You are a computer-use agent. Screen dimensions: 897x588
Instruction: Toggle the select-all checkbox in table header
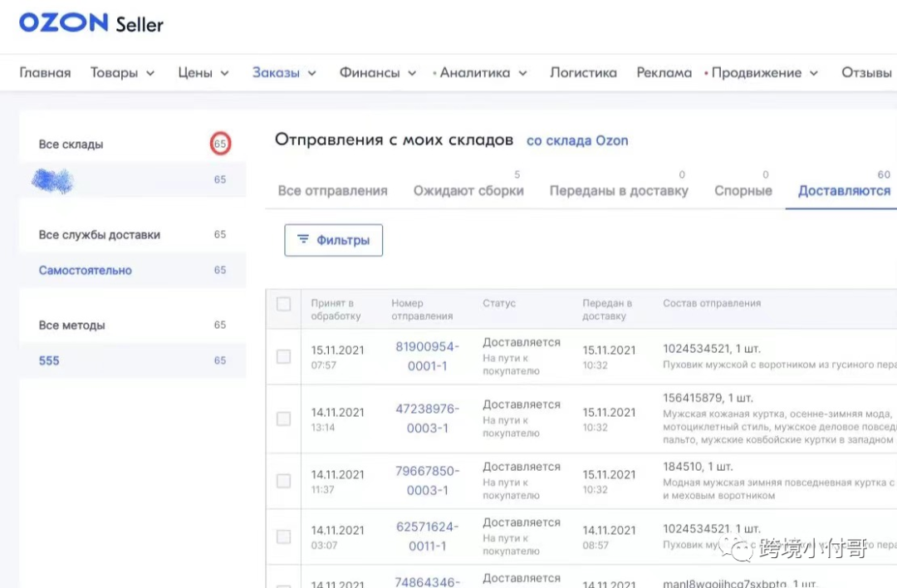click(283, 304)
